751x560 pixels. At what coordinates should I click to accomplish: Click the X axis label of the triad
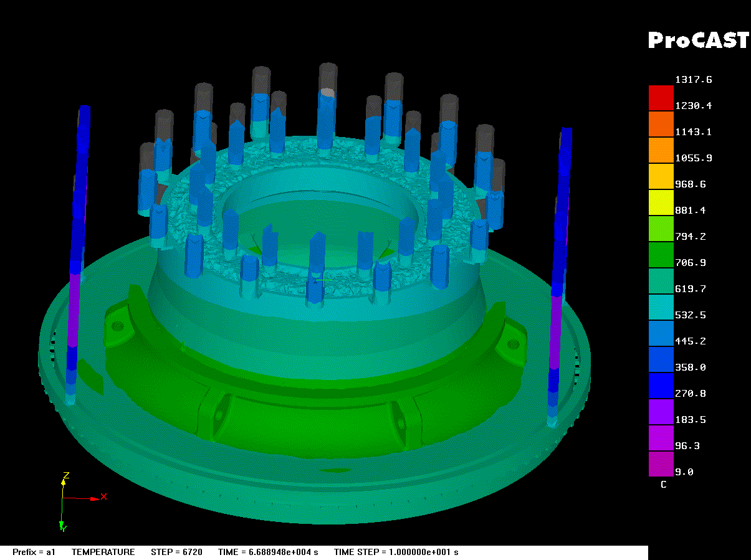[104, 496]
